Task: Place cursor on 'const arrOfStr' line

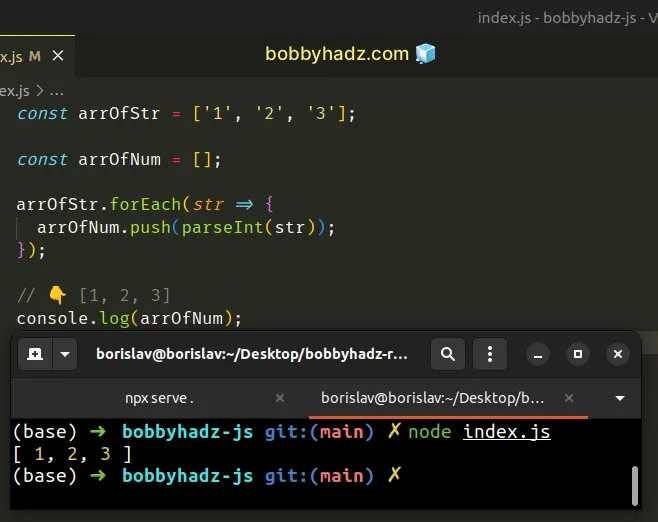Action: pos(186,113)
